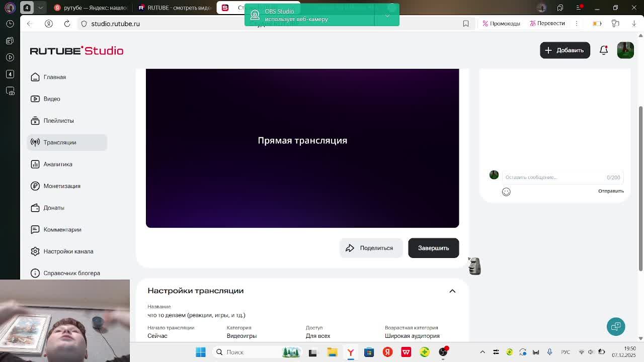Viewport: 644px width, 362px height.
Task: Open Microsoft Store from taskbar
Action: pos(369,352)
